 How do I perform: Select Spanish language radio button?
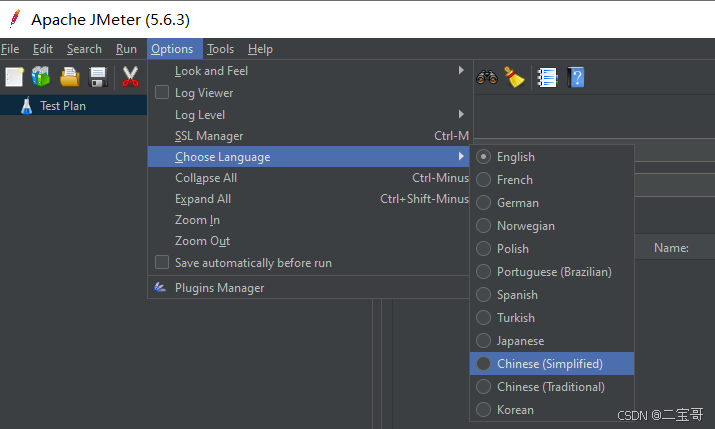(483, 295)
